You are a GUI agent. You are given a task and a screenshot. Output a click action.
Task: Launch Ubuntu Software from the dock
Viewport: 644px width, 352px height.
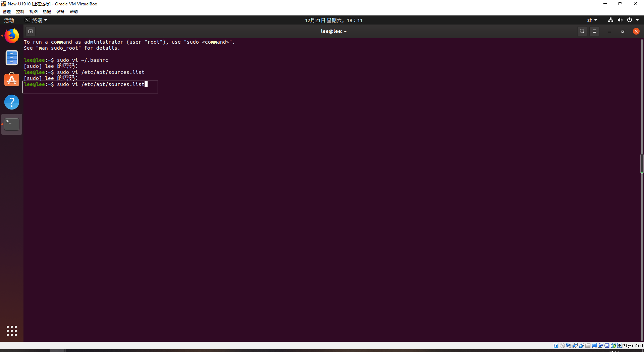coord(12,80)
